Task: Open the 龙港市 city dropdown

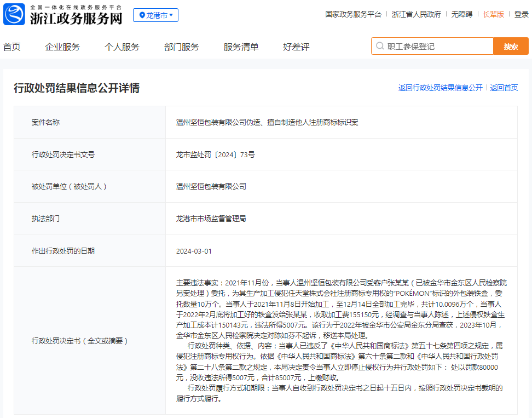Action: 156,15
